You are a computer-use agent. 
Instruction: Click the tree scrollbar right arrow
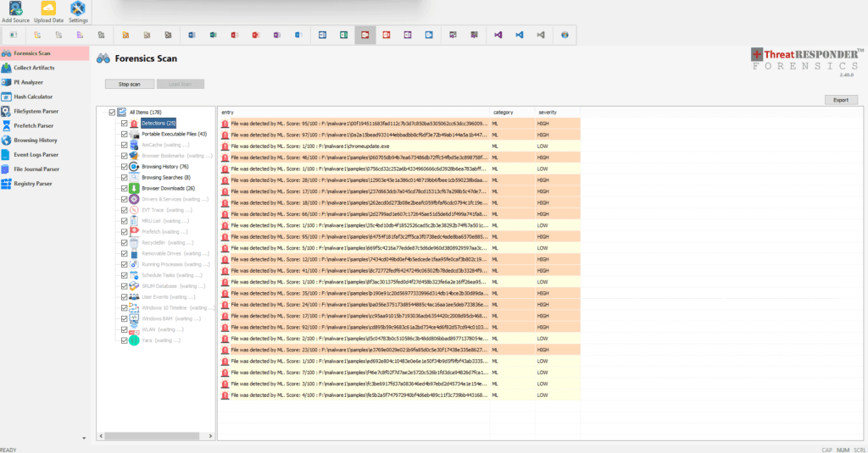pyautogui.click(x=210, y=436)
